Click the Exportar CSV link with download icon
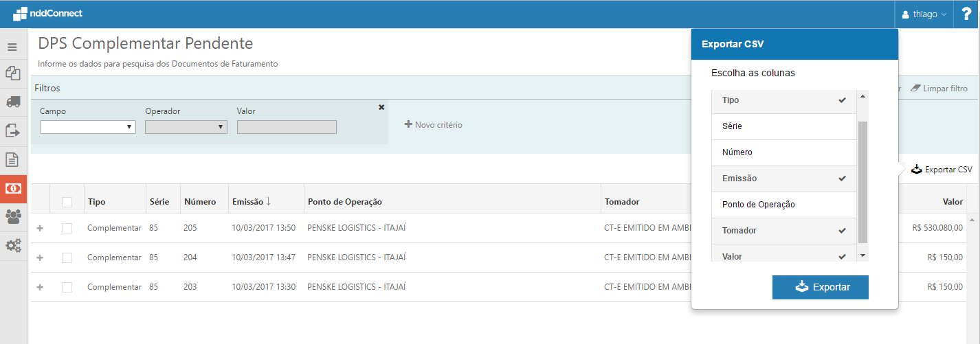This screenshot has height=344, width=980. pos(942,169)
